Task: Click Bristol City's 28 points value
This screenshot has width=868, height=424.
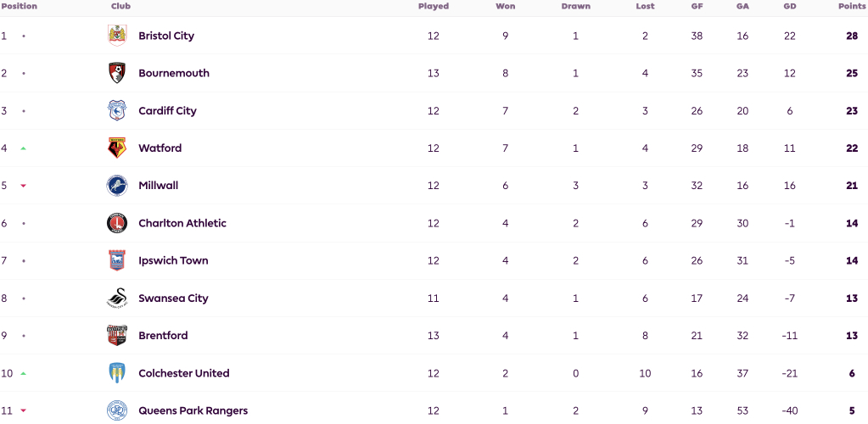Action: pos(851,36)
